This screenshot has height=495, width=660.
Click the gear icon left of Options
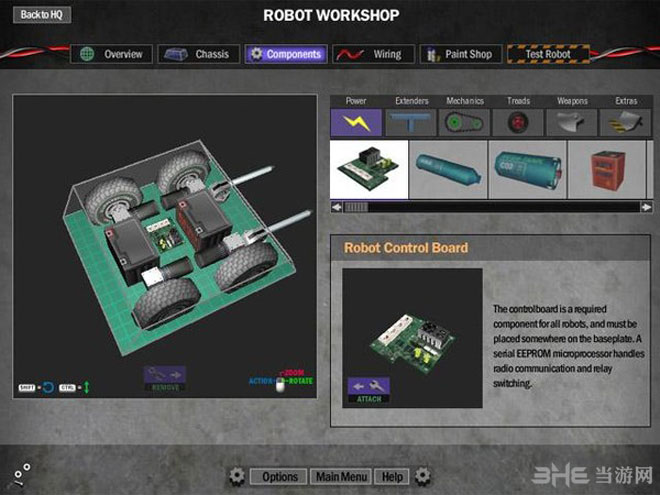point(237,477)
